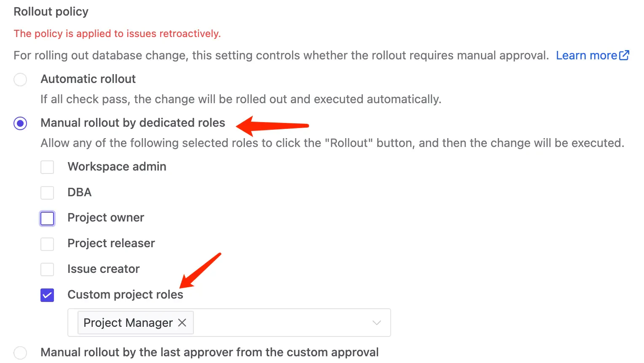This screenshot has width=644, height=363.
Task: Check the Workspace admin checkbox
Action: [47, 167]
